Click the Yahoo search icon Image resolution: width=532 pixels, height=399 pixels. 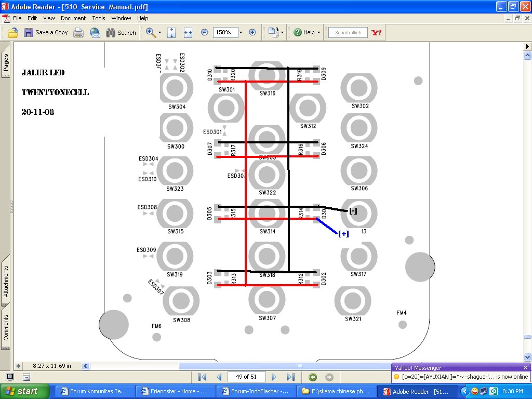(377, 32)
